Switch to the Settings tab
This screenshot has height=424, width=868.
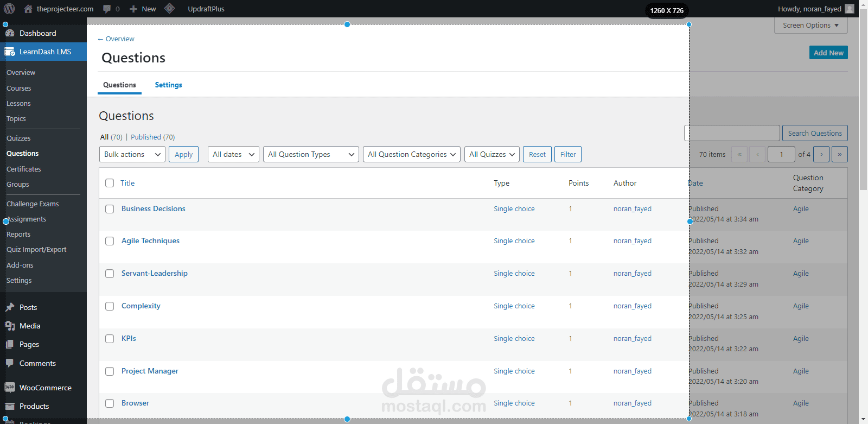click(168, 85)
